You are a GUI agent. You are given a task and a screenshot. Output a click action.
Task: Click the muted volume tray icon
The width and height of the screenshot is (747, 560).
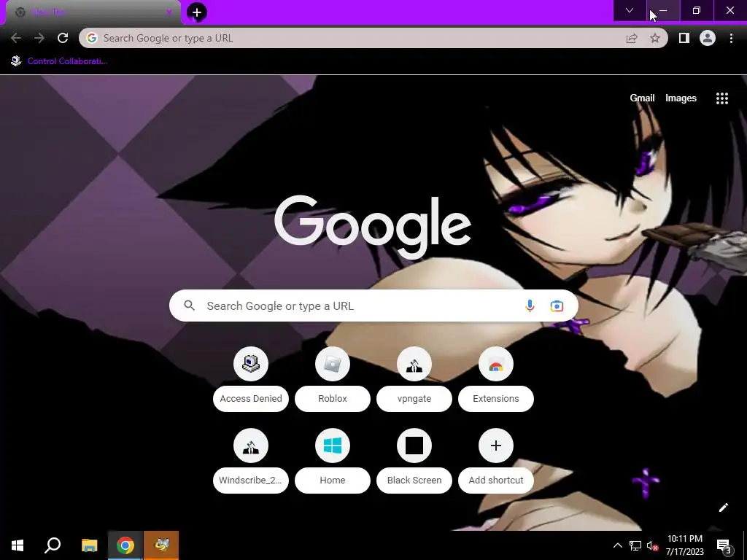tap(652, 545)
